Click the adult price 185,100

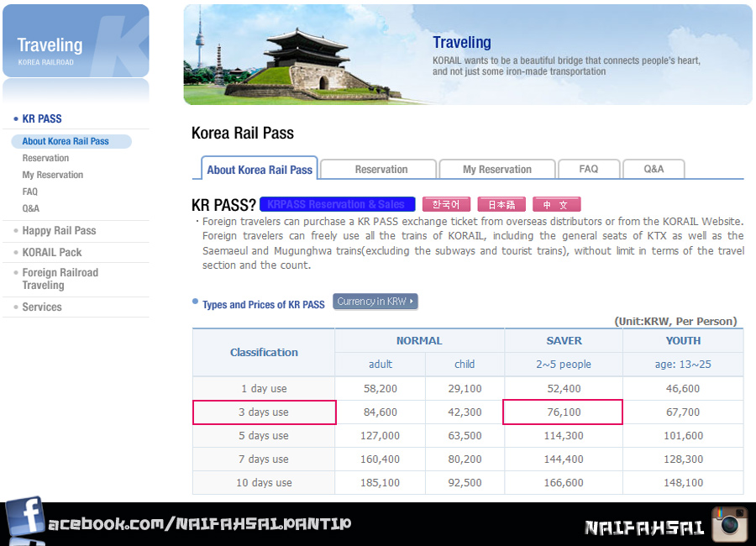point(380,482)
